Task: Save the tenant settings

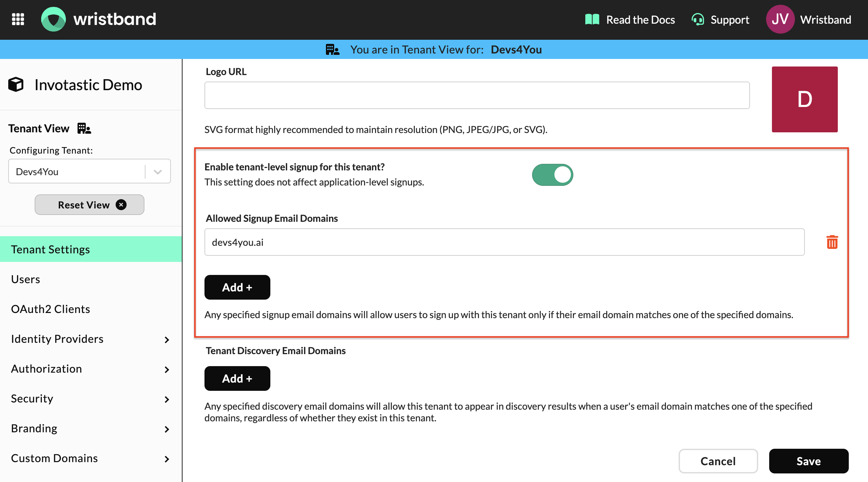Action: click(x=808, y=461)
